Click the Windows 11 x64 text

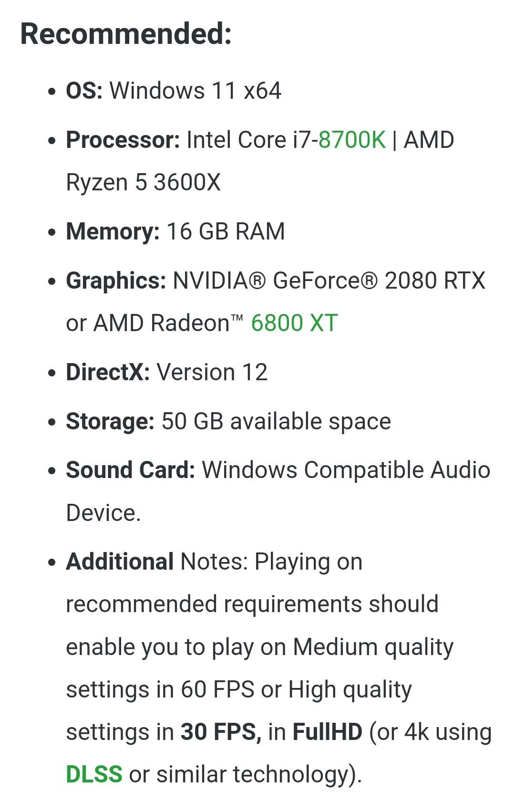coord(196,91)
